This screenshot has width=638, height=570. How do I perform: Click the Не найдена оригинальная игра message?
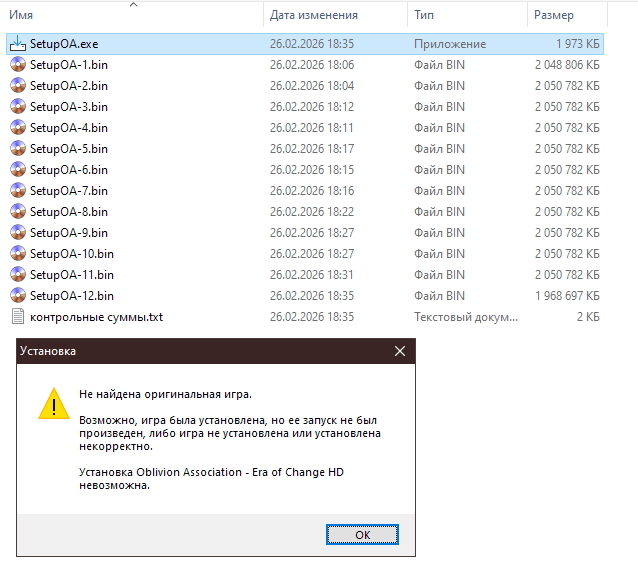pyautogui.click(x=165, y=394)
